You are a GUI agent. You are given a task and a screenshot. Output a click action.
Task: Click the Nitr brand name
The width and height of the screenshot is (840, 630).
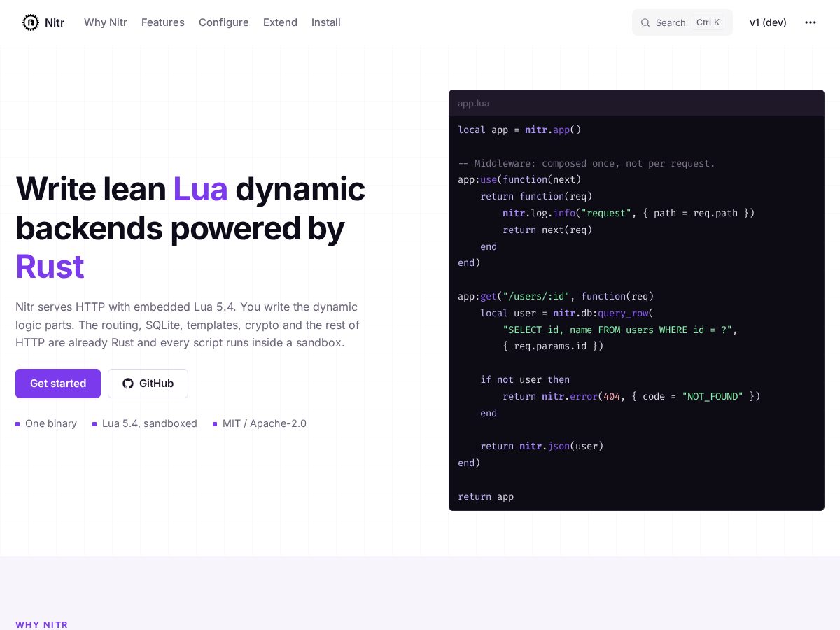point(55,22)
